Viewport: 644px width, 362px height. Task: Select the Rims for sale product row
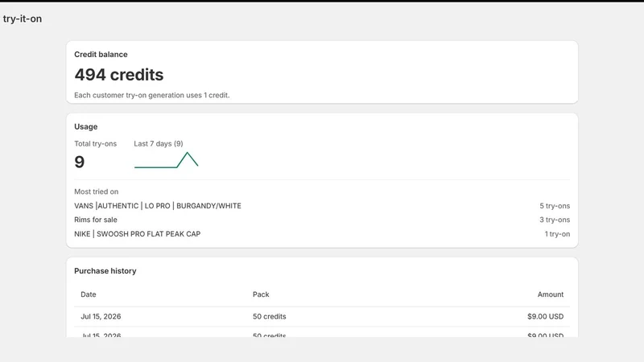(x=322, y=220)
